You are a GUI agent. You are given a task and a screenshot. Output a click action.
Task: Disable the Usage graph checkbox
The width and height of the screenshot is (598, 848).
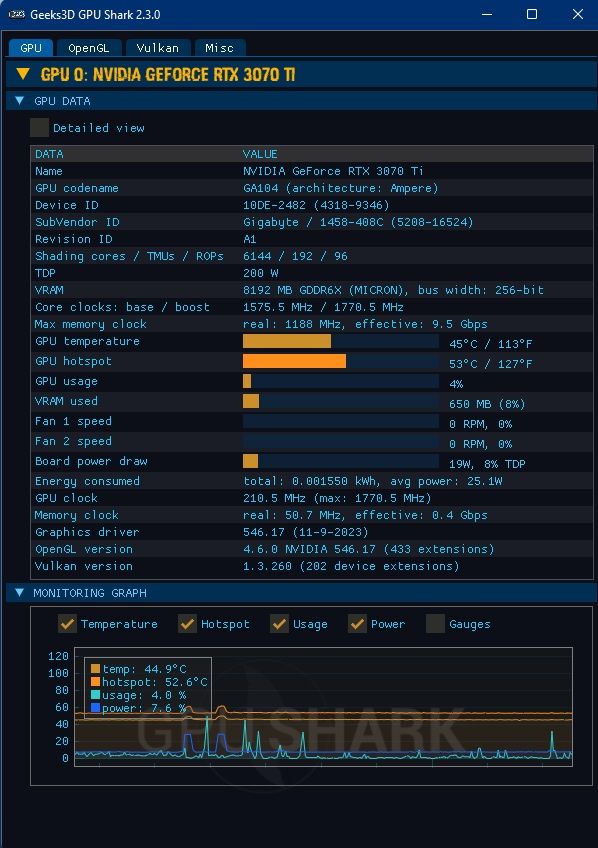[x=279, y=624]
